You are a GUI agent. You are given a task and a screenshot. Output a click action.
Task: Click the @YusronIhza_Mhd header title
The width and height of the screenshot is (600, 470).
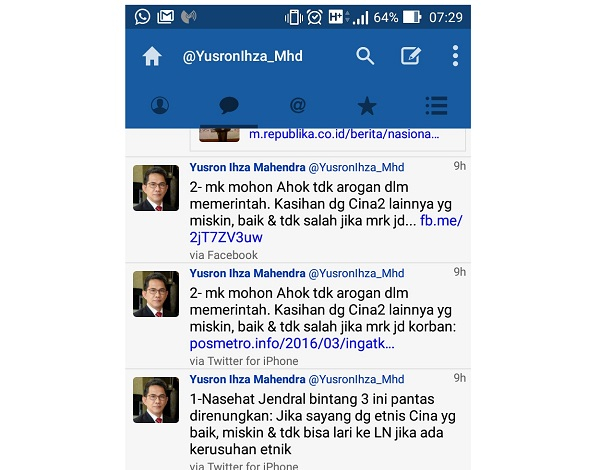click(243, 56)
